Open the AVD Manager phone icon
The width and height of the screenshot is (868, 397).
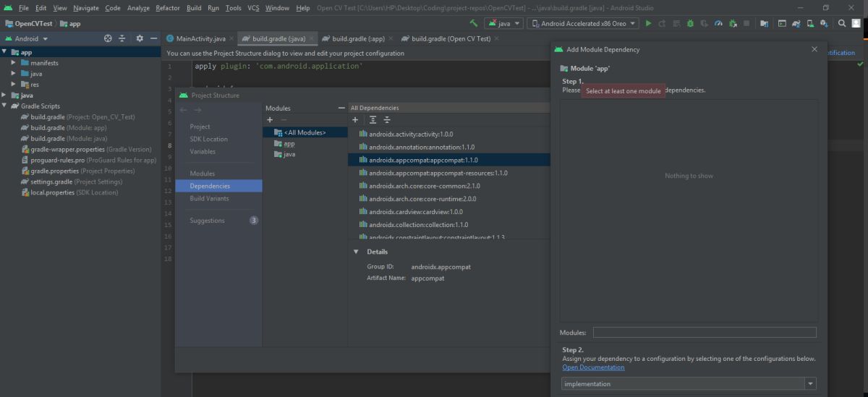[x=810, y=23]
